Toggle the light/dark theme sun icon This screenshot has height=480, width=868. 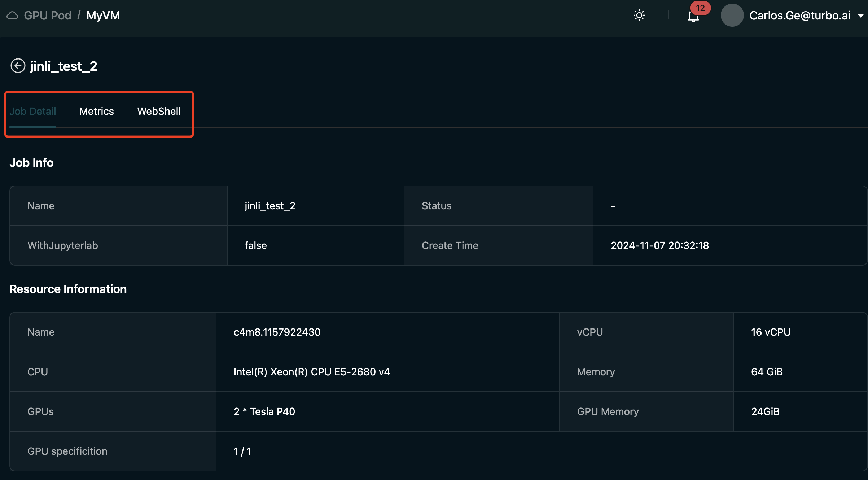[639, 16]
